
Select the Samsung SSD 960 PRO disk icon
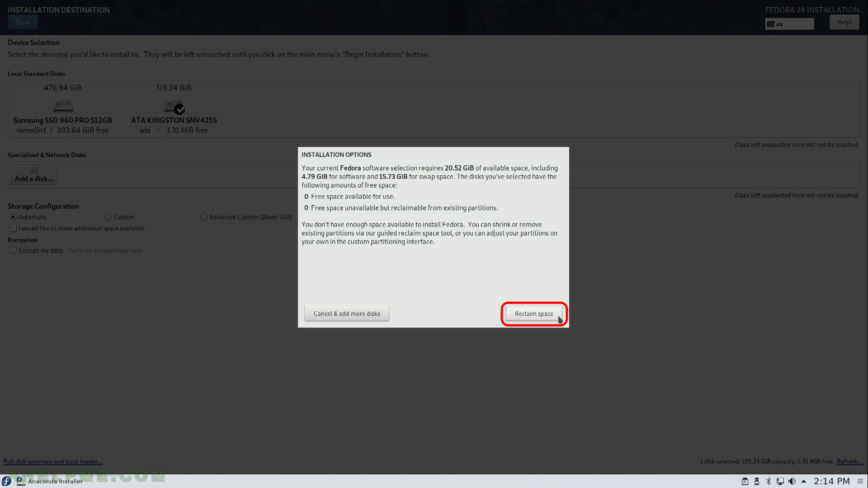[63, 107]
